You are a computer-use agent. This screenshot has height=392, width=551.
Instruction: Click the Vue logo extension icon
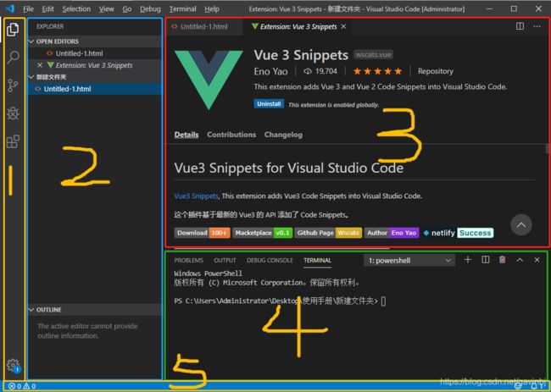click(x=209, y=80)
